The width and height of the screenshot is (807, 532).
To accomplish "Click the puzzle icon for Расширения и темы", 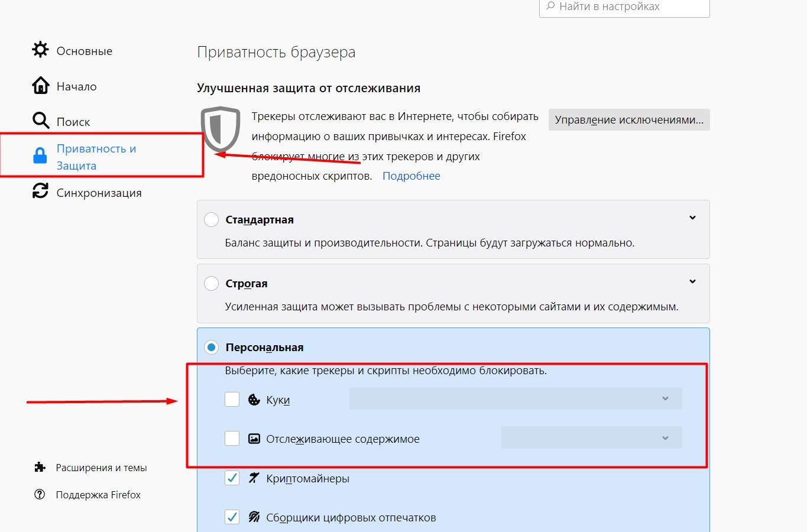I will 40,468.
